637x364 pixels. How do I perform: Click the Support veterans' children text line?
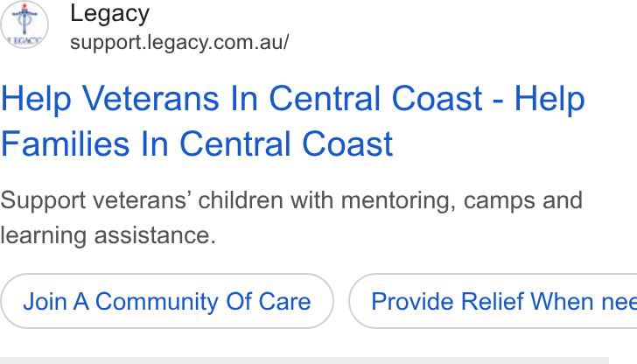tap(291, 200)
